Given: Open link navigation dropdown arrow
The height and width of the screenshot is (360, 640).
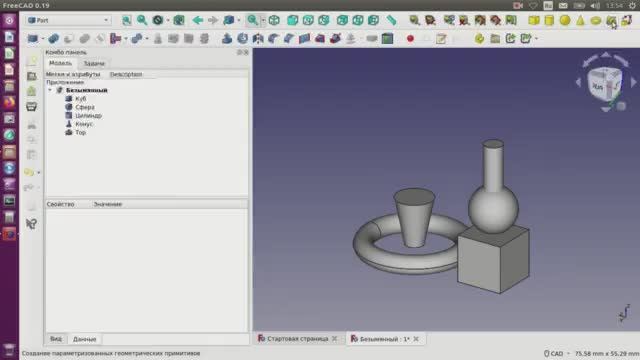Looking at the screenshot, I should tap(239, 20).
